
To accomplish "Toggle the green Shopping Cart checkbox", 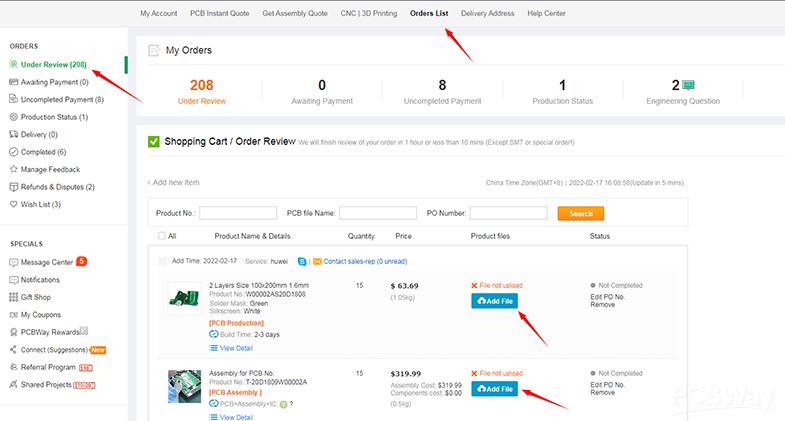I will (154, 142).
